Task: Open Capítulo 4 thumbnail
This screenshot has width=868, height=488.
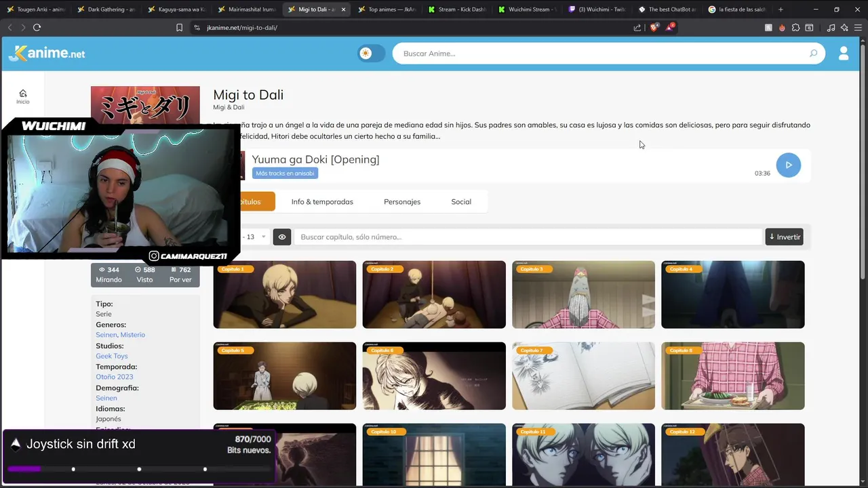Action: [733, 295]
